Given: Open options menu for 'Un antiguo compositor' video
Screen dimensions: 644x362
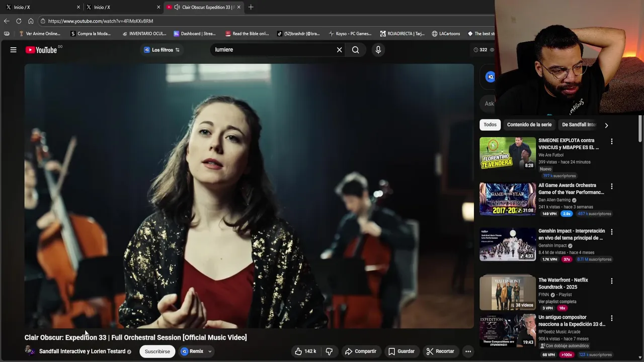Looking at the screenshot, I should pyautogui.click(x=612, y=318).
